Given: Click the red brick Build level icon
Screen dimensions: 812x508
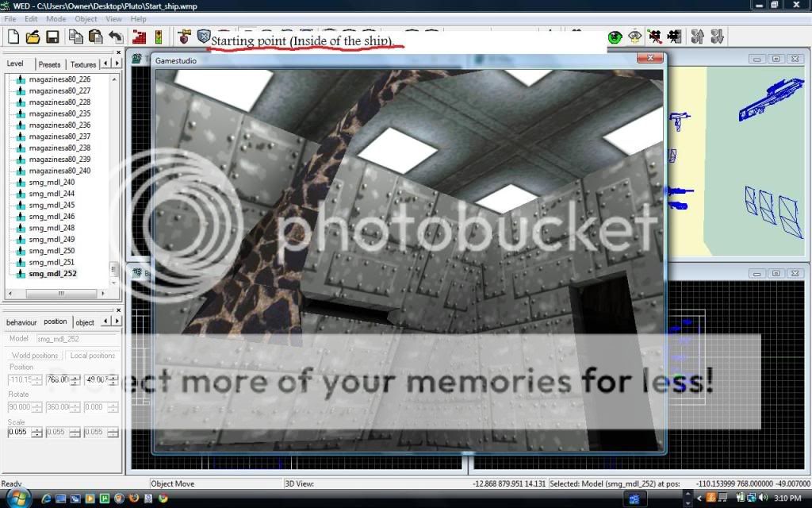Looking at the screenshot, I should [x=139, y=37].
